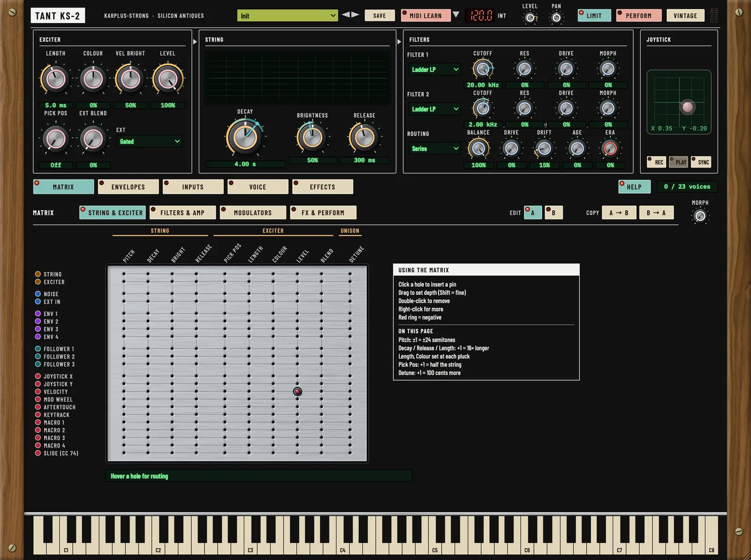This screenshot has width=751, height=560.
Task: Click the joystick puck in the XY pad
Action: click(x=688, y=107)
